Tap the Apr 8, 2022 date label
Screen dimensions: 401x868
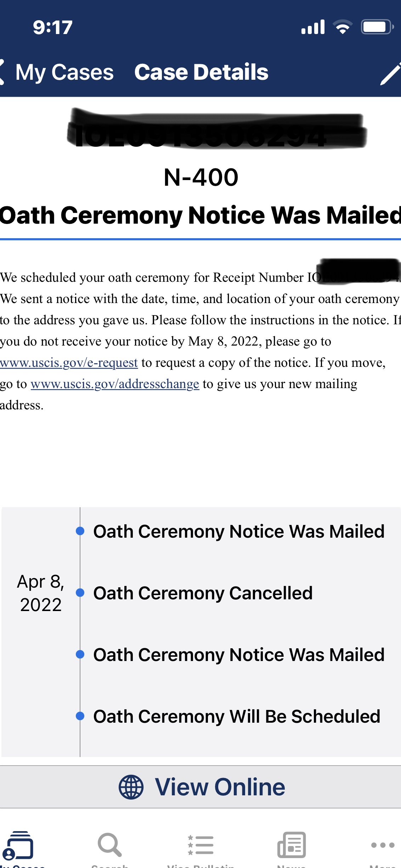coord(41,593)
